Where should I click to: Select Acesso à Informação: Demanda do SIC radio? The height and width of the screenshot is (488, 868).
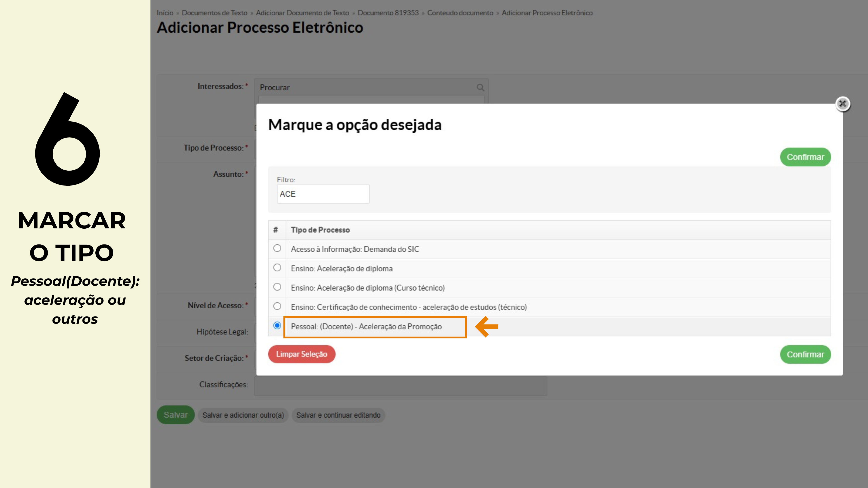point(277,249)
